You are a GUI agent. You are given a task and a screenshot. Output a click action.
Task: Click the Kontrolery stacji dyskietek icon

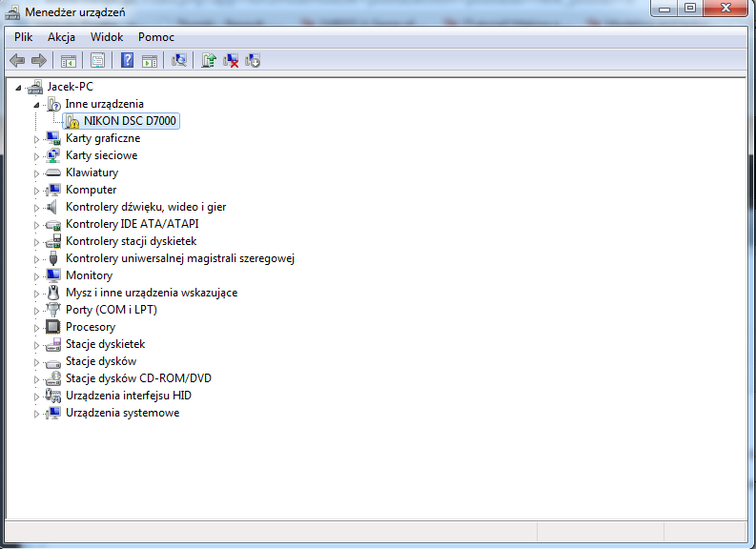[53, 241]
